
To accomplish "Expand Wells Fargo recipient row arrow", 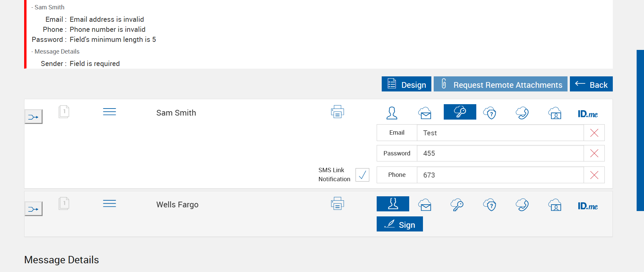I will (34, 209).
